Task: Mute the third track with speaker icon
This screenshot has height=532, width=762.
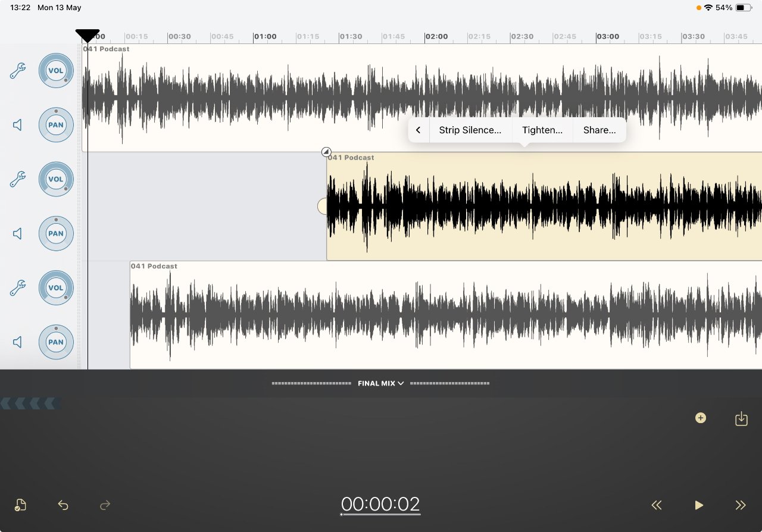Action: pyautogui.click(x=18, y=342)
